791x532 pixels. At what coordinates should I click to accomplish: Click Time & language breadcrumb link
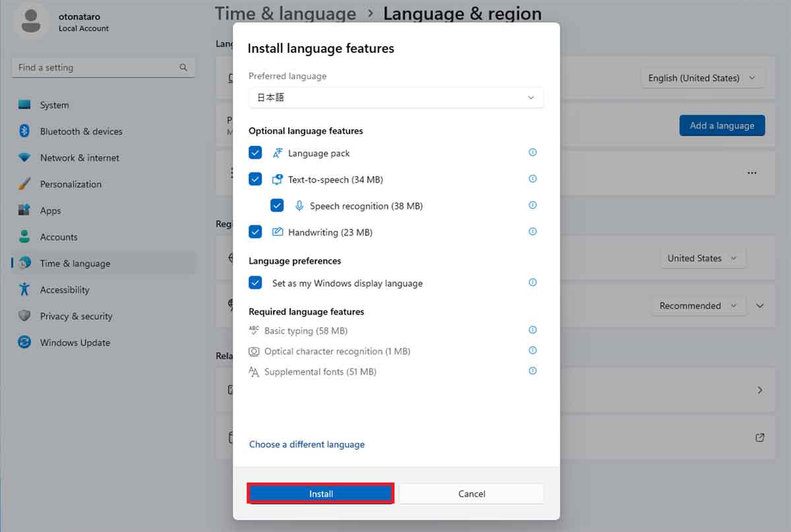tap(285, 13)
